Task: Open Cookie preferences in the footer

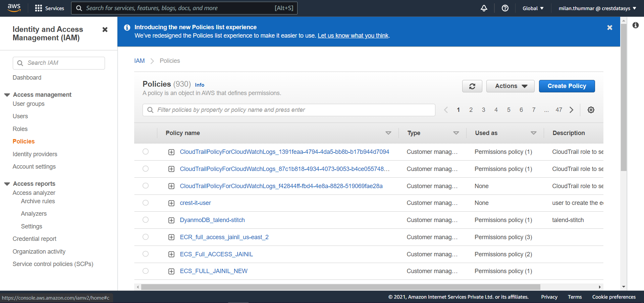Action: click(614, 297)
